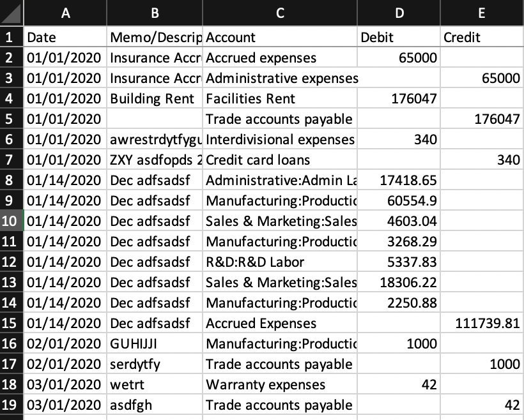Click the 02/01/2020 date in row 17

[65, 364]
